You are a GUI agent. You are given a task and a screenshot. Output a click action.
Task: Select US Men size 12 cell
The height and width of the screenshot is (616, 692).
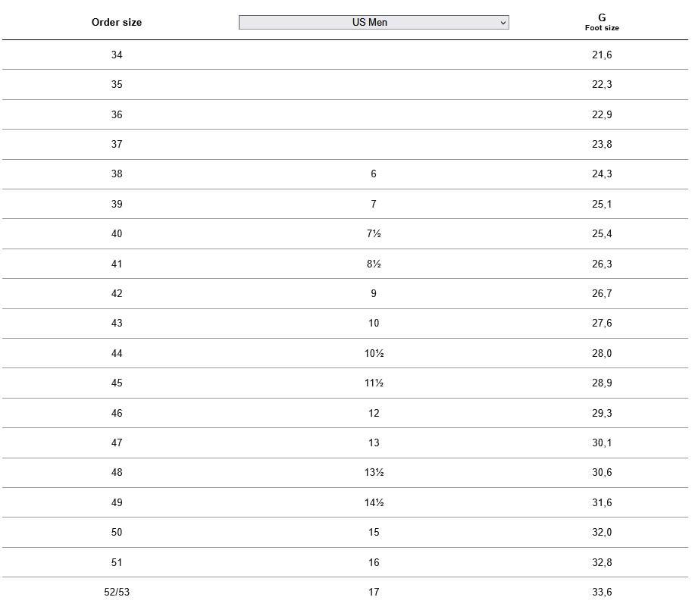click(x=374, y=413)
